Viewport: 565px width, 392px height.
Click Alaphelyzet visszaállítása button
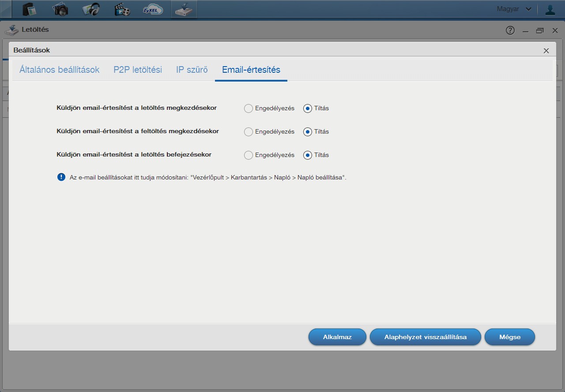426,337
